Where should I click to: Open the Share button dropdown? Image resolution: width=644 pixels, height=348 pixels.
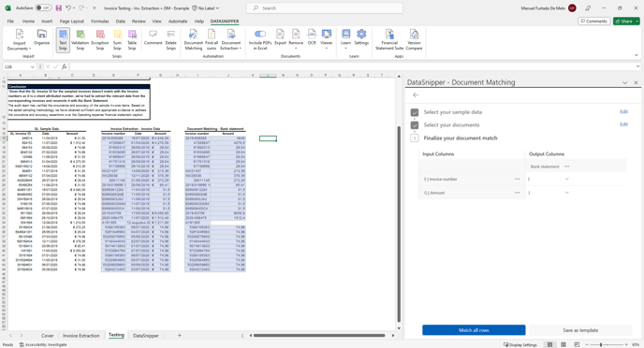click(x=637, y=21)
